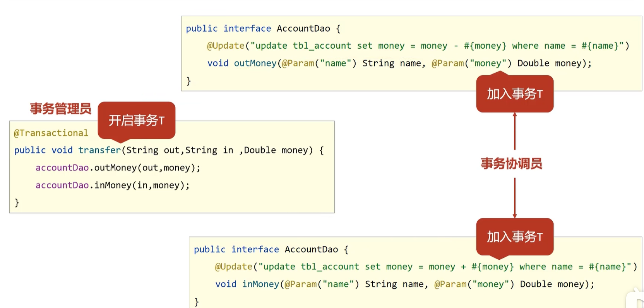
Task: Click 'public interface AccountDao {' above the inMoney method
Action: (x=271, y=250)
